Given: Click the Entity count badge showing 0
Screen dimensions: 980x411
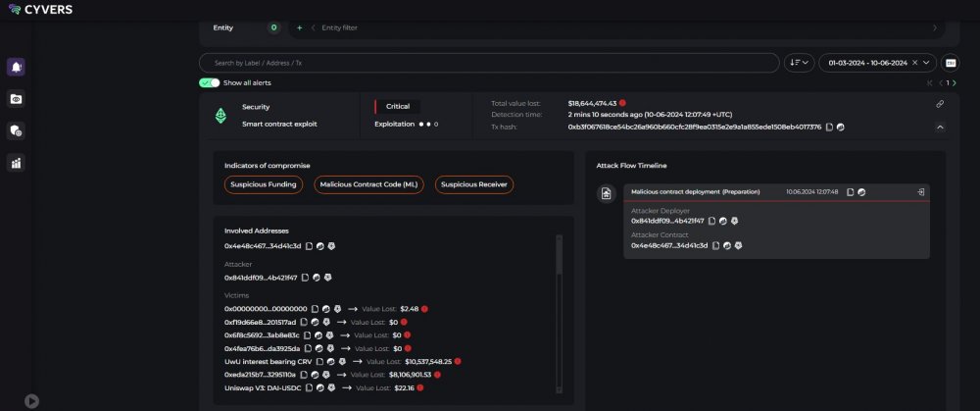Looking at the screenshot, I should point(273,27).
